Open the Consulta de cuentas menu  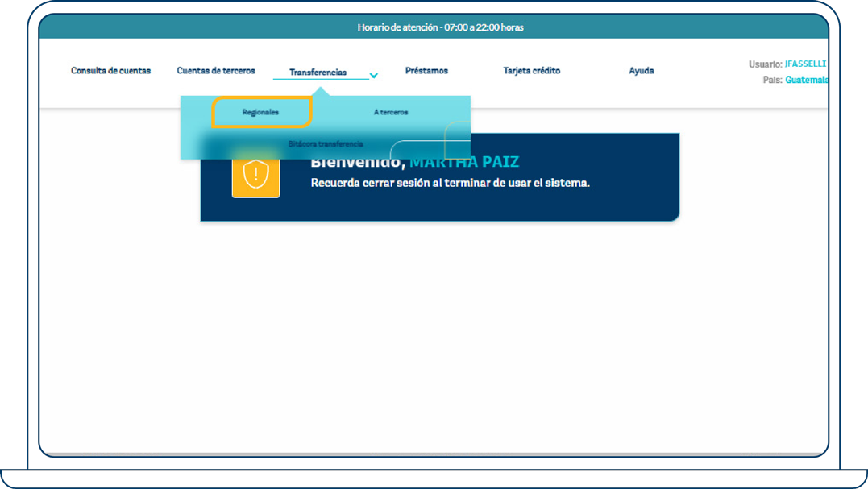tap(110, 70)
